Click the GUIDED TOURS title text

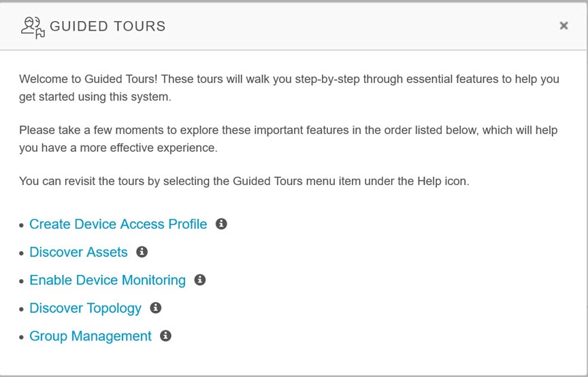click(x=108, y=27)
